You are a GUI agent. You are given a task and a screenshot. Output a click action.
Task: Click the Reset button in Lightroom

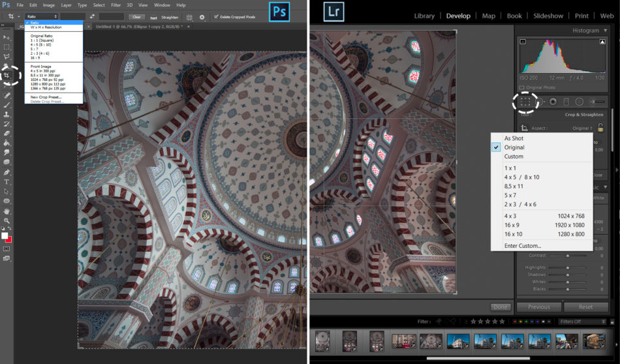tap(585, 307)
